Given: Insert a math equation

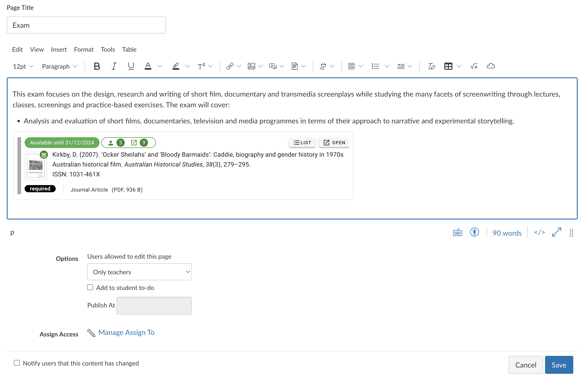Looking at the screenshot, I should [473, 66].
